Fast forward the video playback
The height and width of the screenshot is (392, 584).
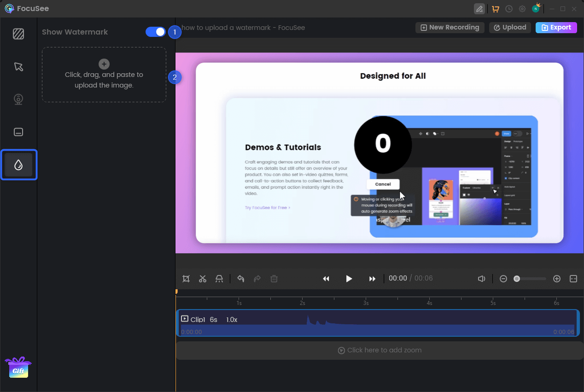pyautogui.click(x=372, y=279)
